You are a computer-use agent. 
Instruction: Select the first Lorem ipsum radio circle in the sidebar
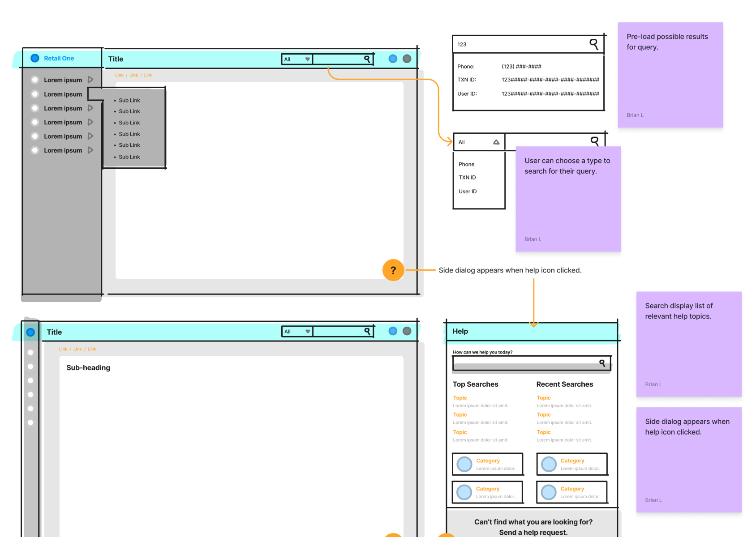[35, 80]
